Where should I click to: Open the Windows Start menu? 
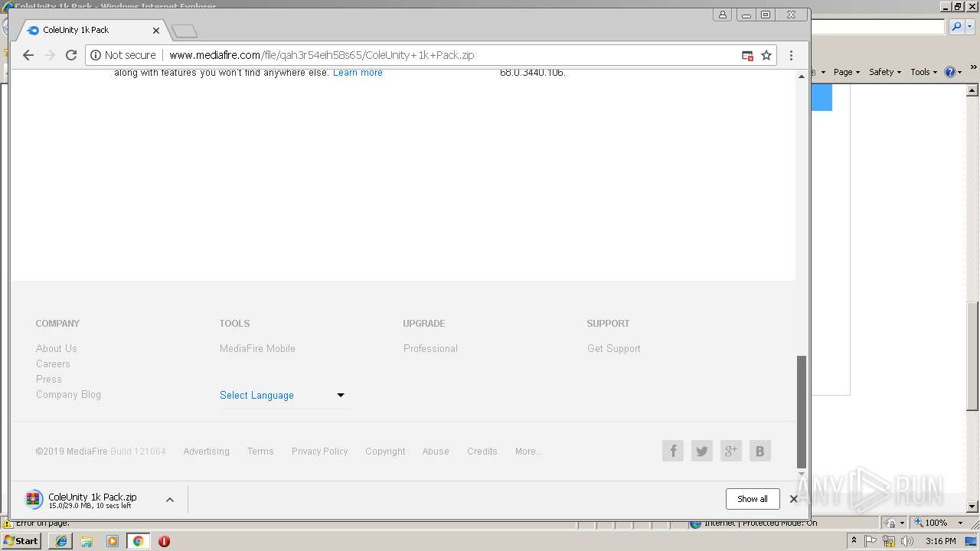click(21, 541)
